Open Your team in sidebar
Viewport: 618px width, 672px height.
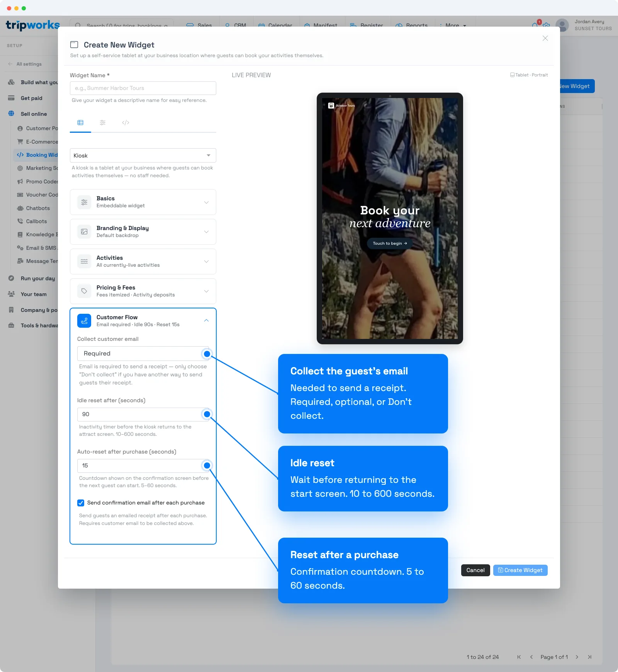point(27,294)
